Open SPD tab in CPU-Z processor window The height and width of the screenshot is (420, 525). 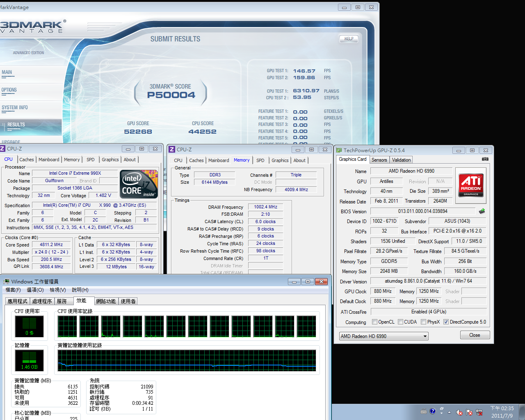coord(91,160)
